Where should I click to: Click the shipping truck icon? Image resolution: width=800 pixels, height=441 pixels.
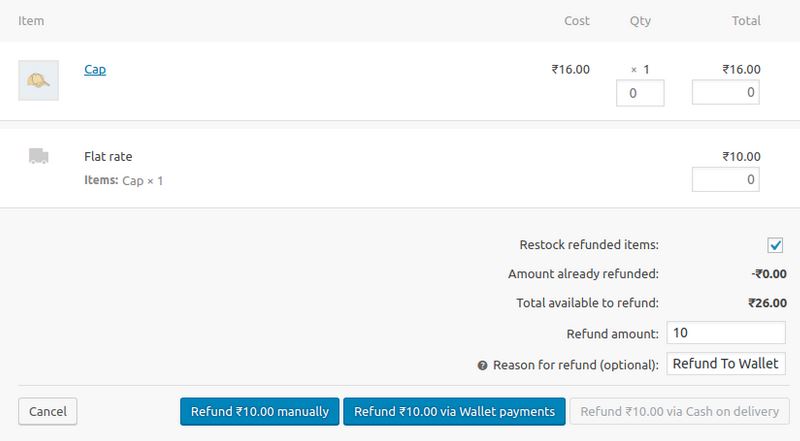click(39, 156)
